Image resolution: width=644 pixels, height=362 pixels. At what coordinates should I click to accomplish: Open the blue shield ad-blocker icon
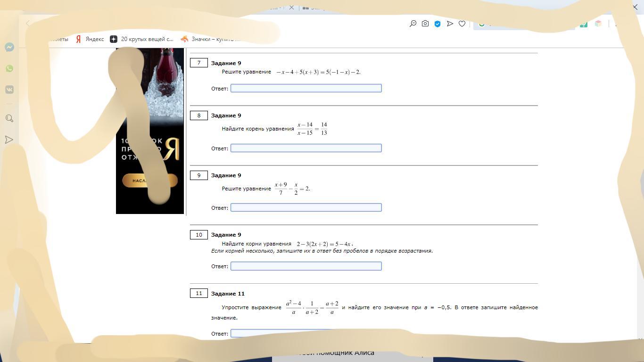(438, 24)
